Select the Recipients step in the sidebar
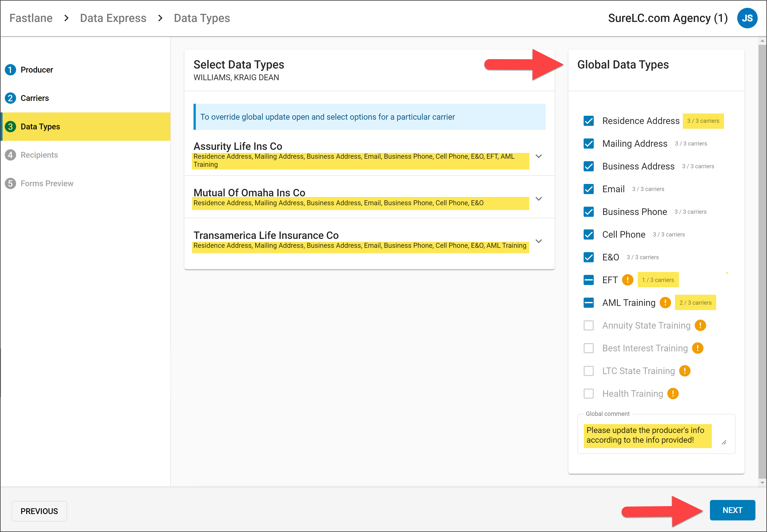 (39, 155)
